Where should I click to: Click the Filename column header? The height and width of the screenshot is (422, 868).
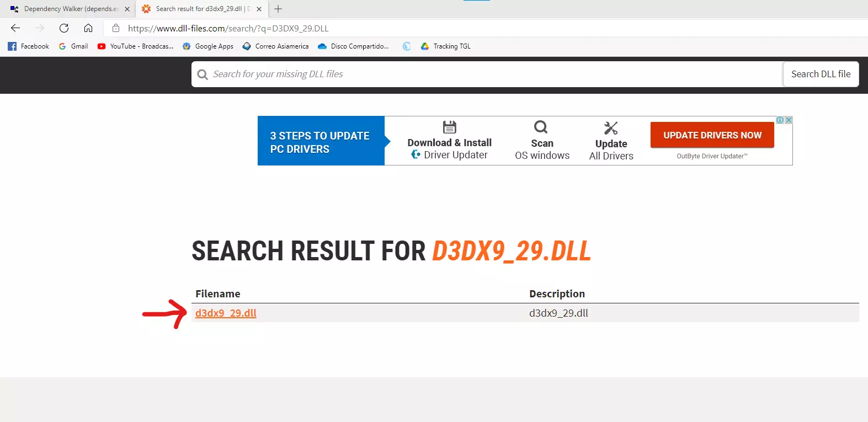pos(218,294)
